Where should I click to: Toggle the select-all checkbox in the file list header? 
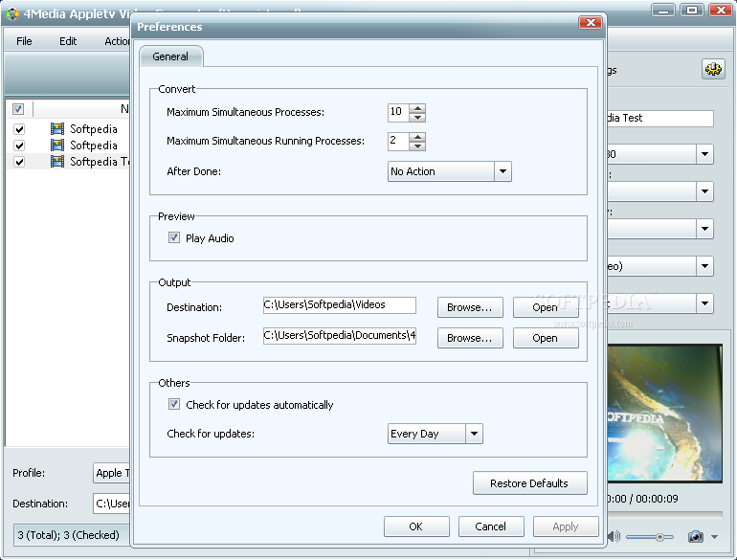click(x=18, y=109)
